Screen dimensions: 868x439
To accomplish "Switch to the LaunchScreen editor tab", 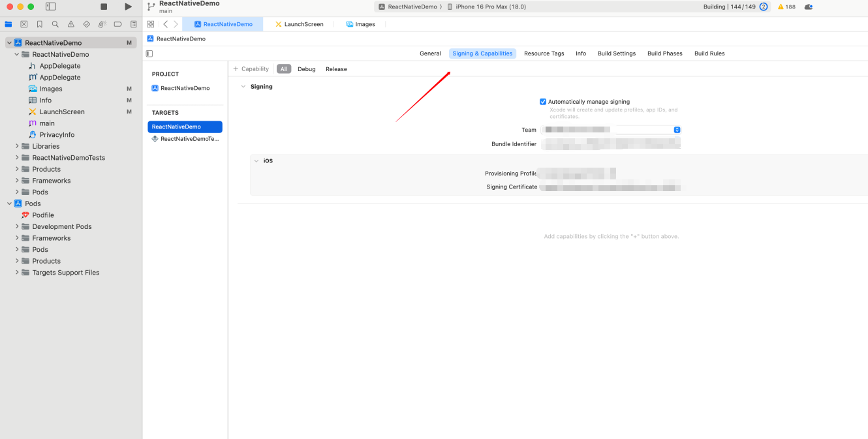I will (x=299, y=24).
